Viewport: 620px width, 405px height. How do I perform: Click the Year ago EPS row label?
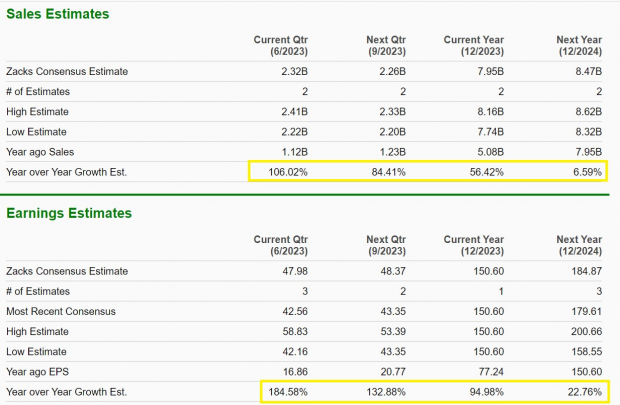pyautogui.click(x=38, y=370)
